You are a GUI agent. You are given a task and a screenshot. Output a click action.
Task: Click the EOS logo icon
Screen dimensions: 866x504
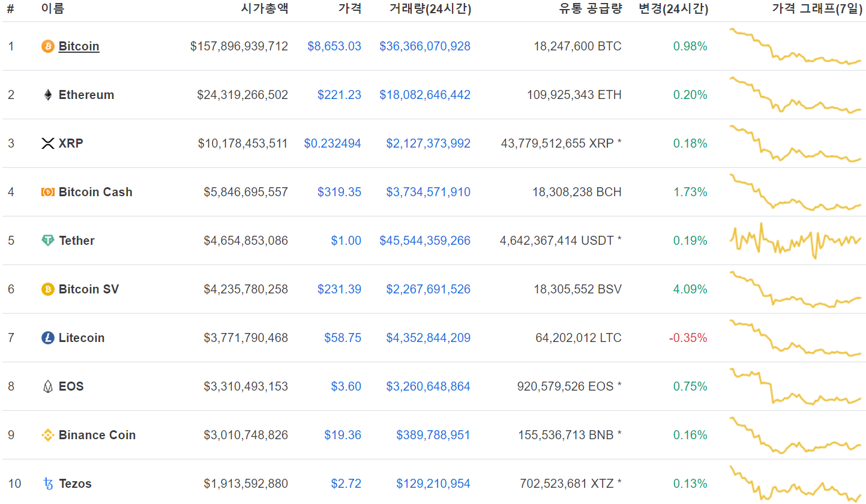coord(47,386)
